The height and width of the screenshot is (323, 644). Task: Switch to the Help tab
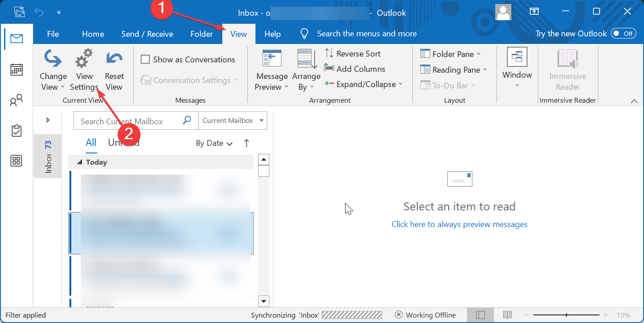(x=272, y=34)
